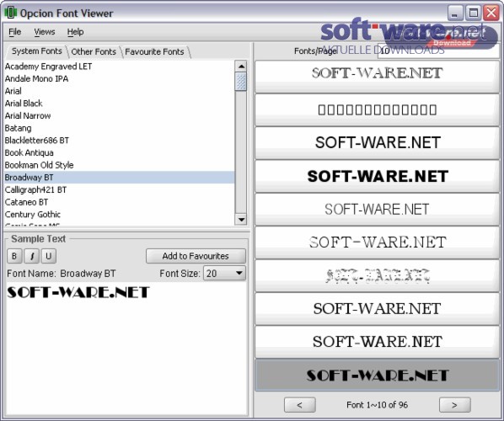Go to previous font page

coord(299,405)
